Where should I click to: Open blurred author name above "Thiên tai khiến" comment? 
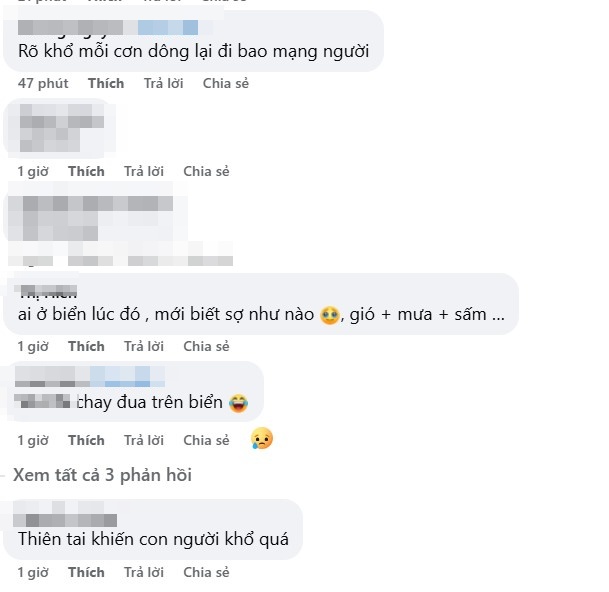65,515
